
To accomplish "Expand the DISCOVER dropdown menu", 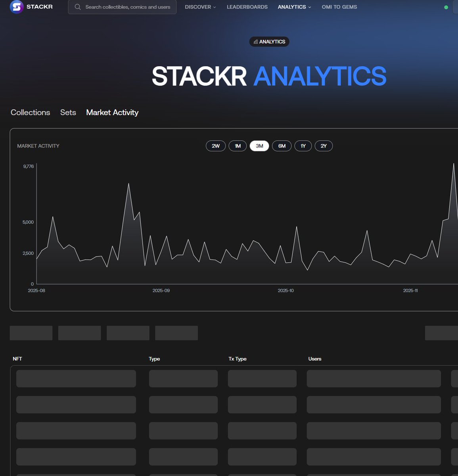I will click(200, 7).
